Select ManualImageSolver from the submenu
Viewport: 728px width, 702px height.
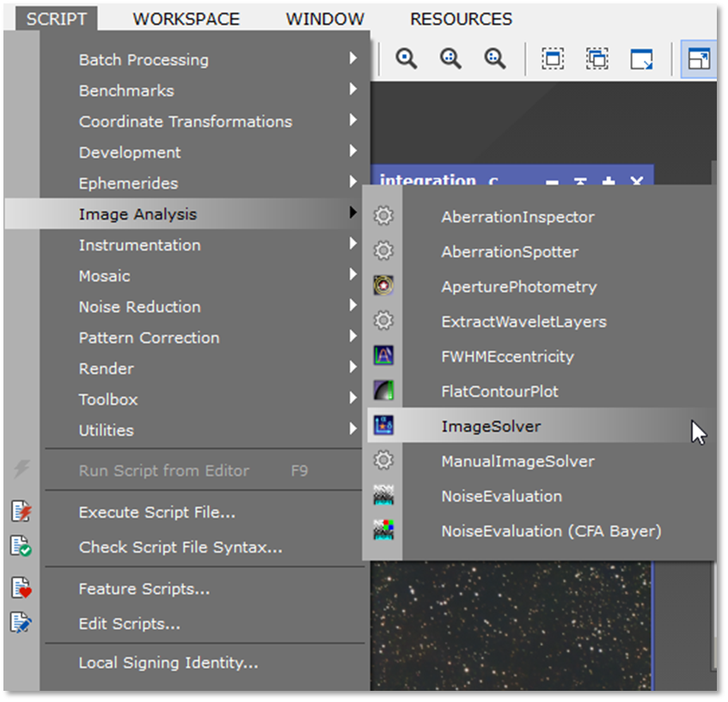click(x=517, y=461)
